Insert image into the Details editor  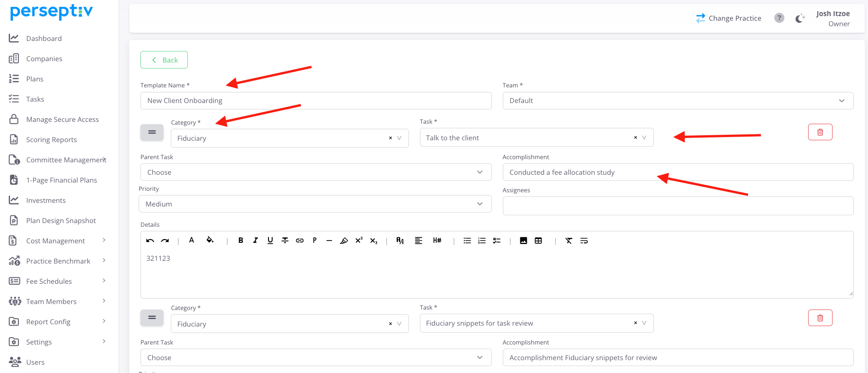[524, 241]
